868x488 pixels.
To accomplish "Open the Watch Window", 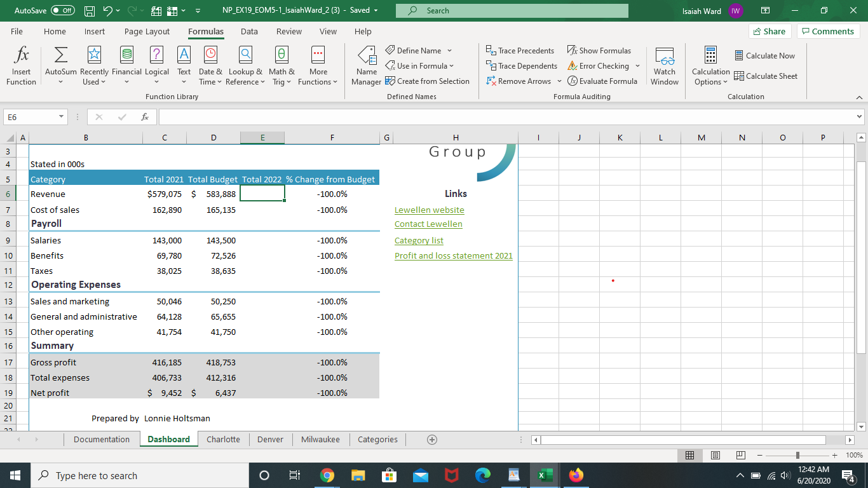I will tap(665, 65).
